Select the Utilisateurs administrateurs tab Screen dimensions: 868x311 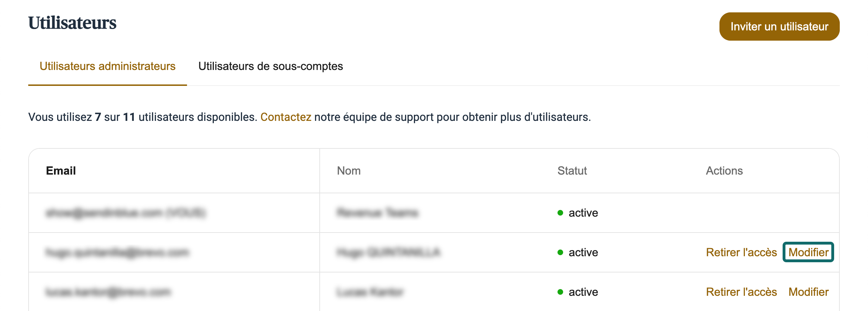[107, 66]
